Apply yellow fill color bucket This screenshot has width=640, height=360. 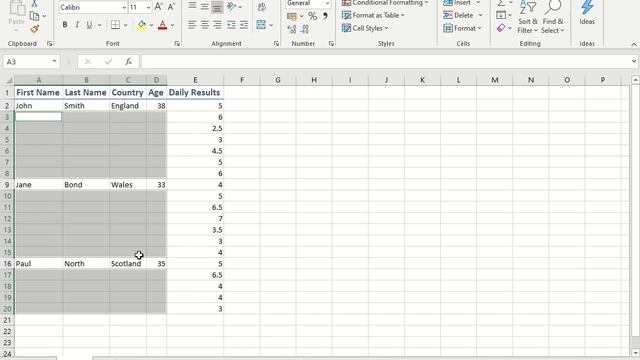click(x=142, y=25)
